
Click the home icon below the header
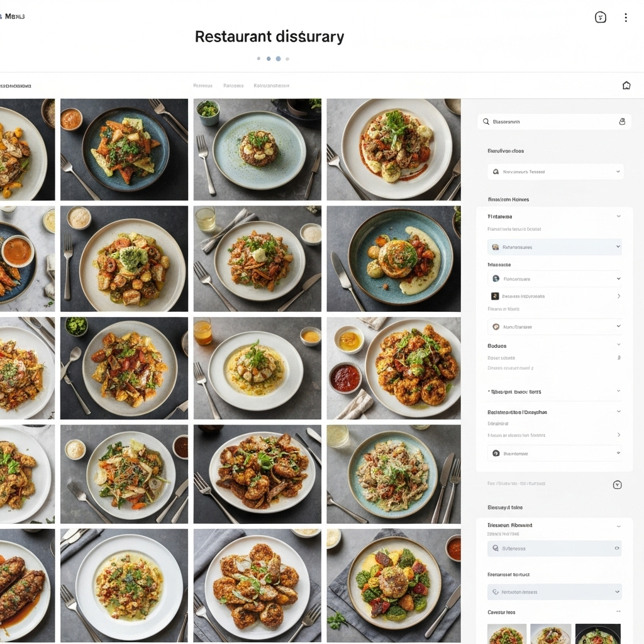pos(626,86)
